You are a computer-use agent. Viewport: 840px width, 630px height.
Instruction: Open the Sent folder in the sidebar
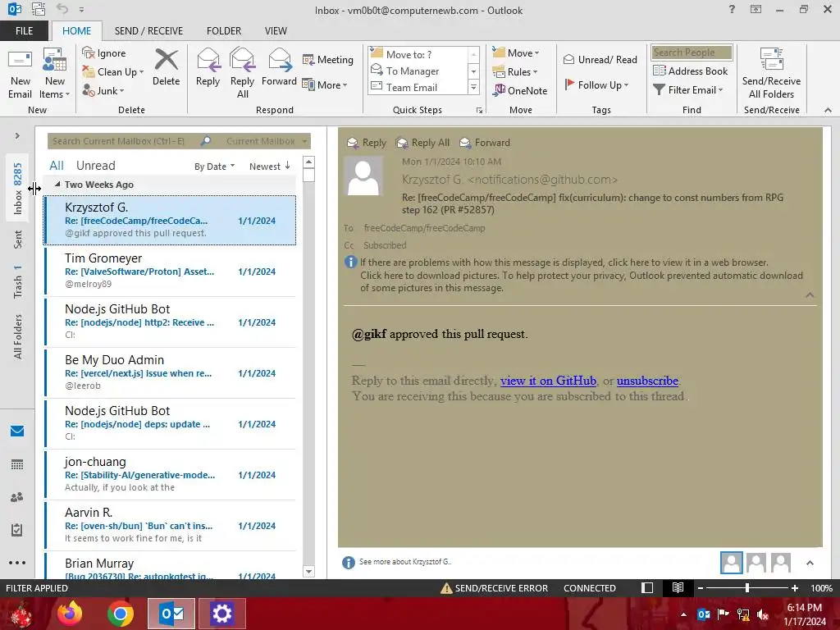pos(18,240)
